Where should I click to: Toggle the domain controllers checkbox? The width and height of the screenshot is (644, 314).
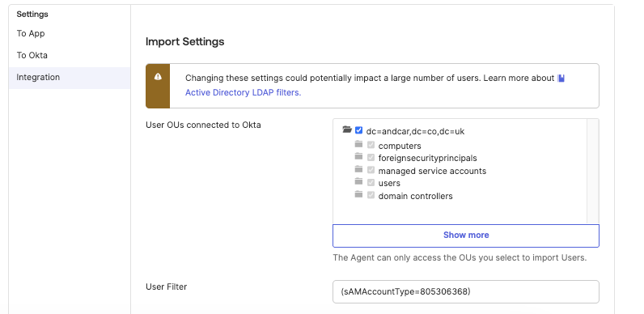tap(371, 195)
